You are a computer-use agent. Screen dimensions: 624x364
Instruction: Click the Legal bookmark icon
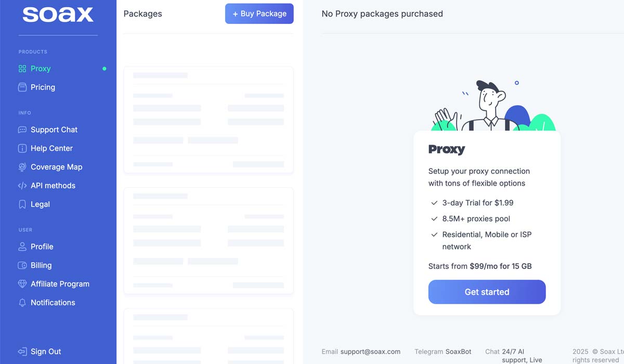[22, 204]
